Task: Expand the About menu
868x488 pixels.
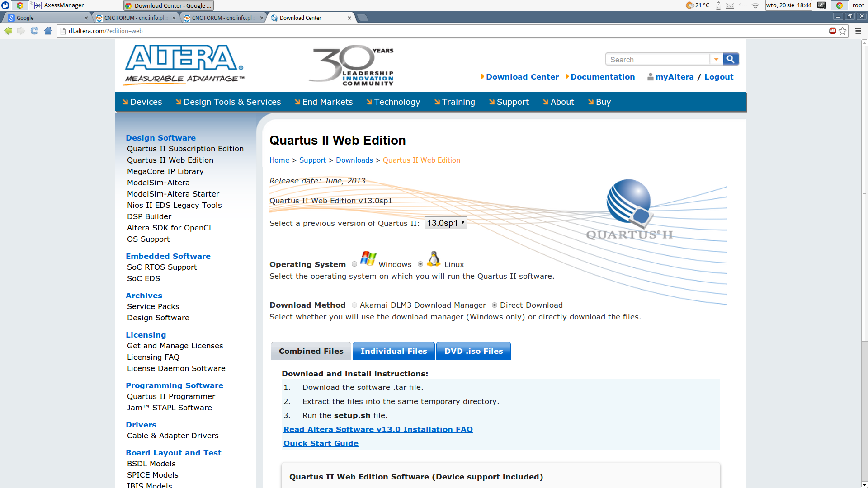Action: [558, 102]
